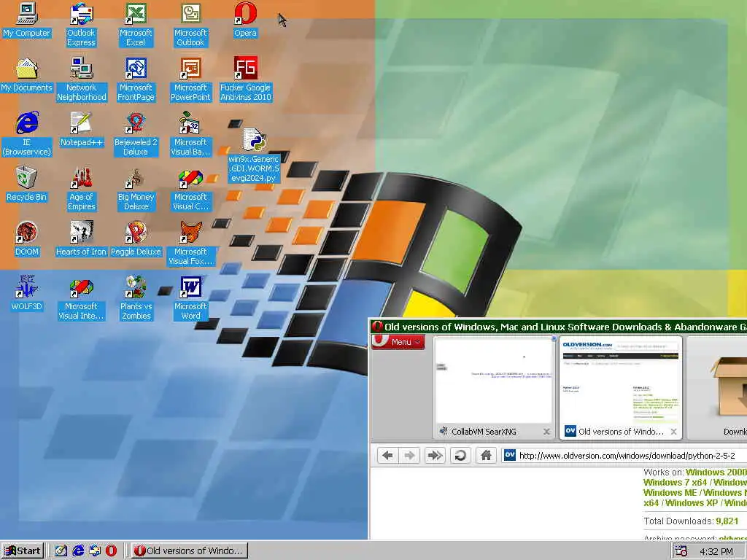Launch Internet Explorer from quick launch

(x=77, y=551)
